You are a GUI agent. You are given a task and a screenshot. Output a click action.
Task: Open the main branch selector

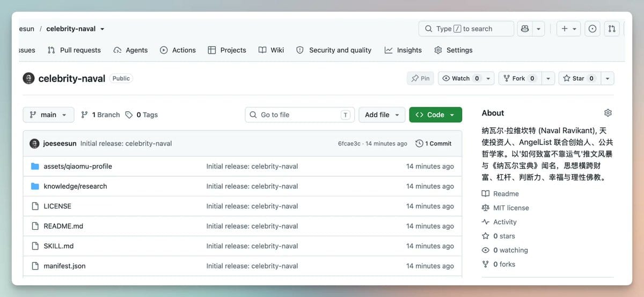click(x=48, y=114)
